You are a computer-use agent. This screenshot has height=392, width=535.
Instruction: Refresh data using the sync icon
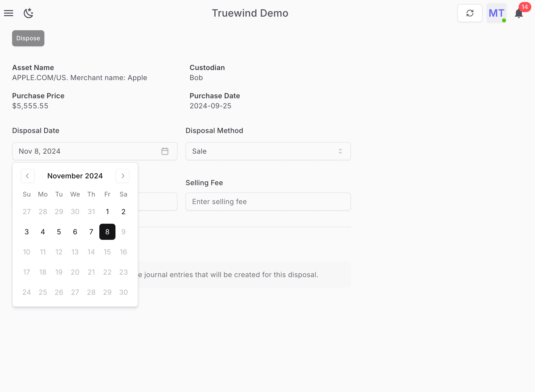click(469, 13)
